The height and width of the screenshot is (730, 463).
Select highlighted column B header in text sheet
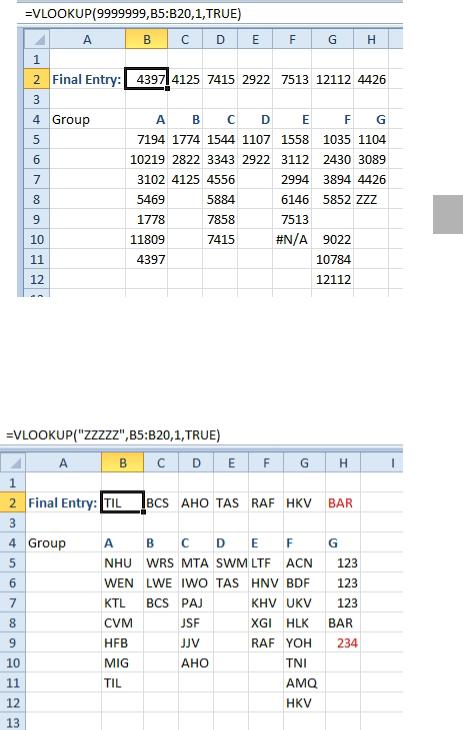coord(123,463)
